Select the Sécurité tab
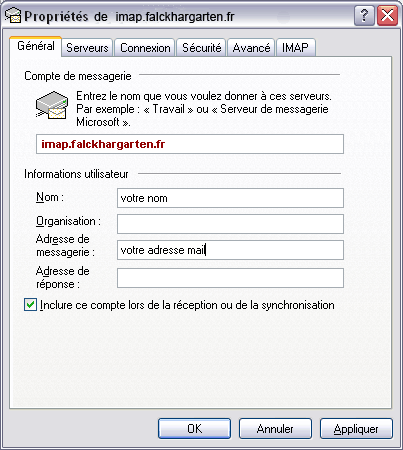 (201, 48)
